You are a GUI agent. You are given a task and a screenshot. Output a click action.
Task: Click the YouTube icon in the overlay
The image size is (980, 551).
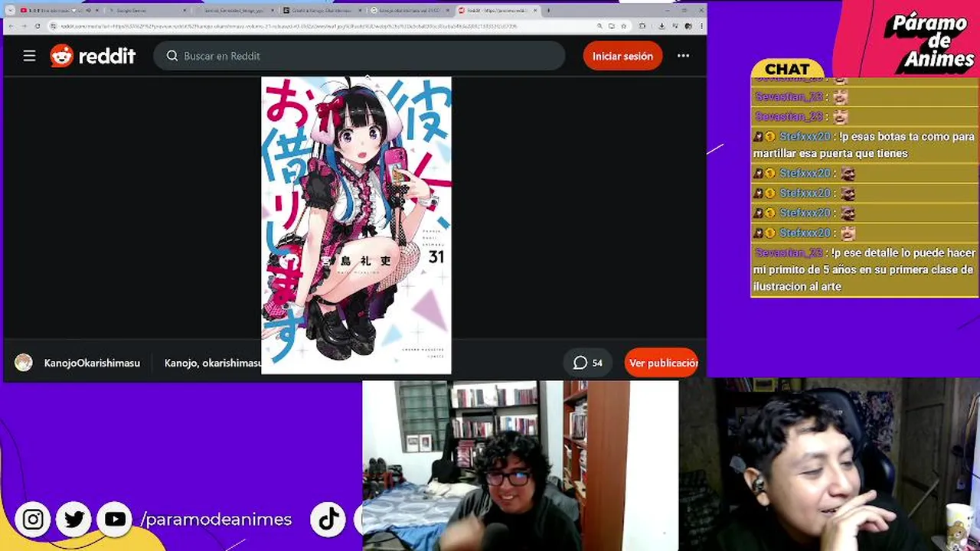(115, 520)
